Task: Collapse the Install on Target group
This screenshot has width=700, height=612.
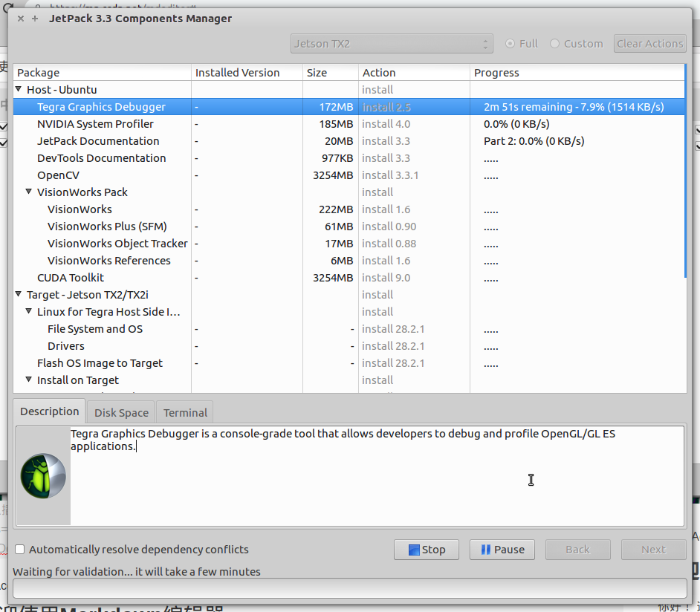Action: click(x=28, y=380)
